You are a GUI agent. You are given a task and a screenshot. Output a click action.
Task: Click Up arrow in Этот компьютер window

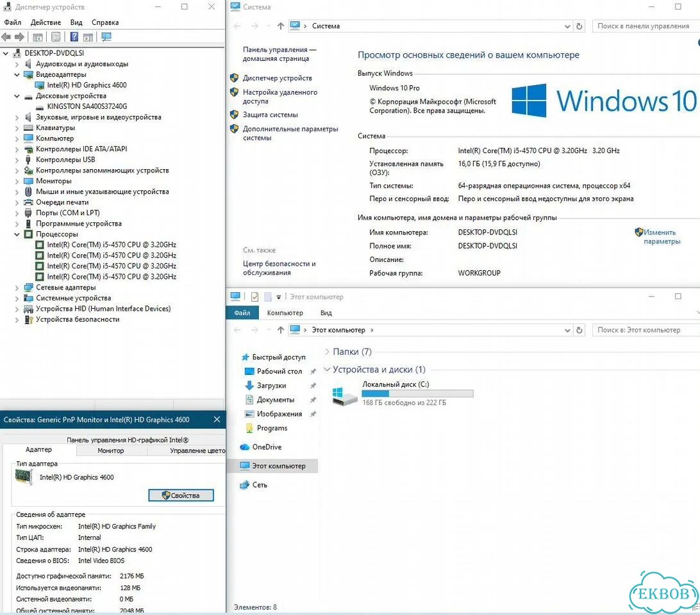tap(280, 330)
